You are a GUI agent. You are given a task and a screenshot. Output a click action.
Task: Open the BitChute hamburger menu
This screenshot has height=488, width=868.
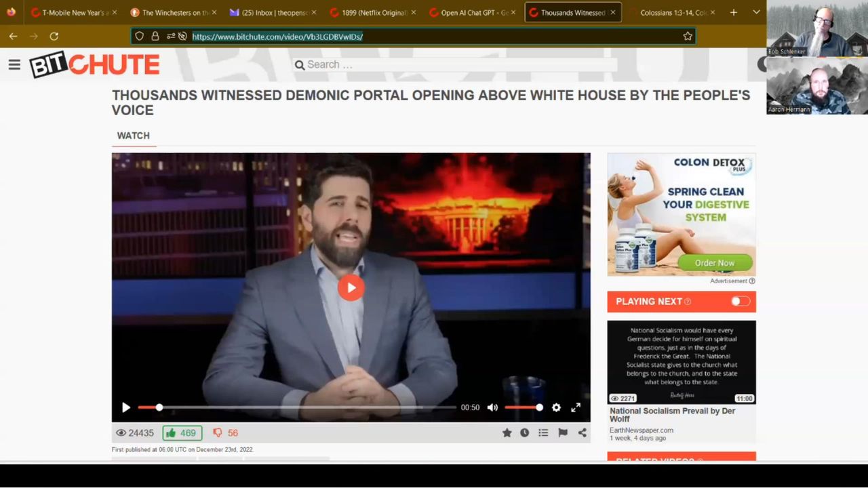click(x=14, y=65)
